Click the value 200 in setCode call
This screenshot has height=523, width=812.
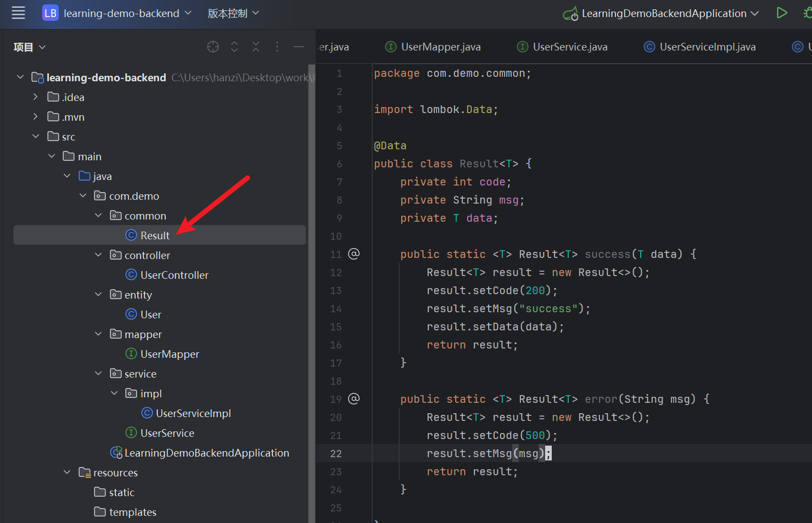click(535, 290)
